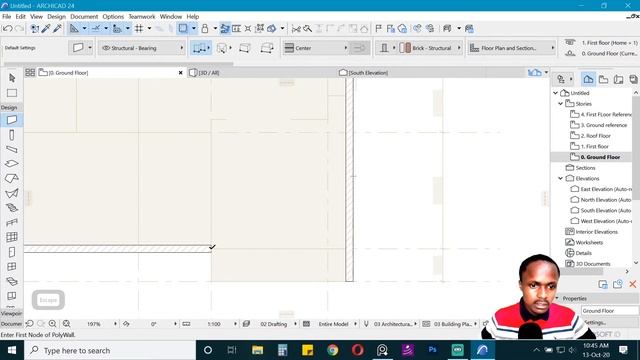
Task: Open the Layout Book icon in Navigator
Action: pyautogui.click(x=618, y=79)
